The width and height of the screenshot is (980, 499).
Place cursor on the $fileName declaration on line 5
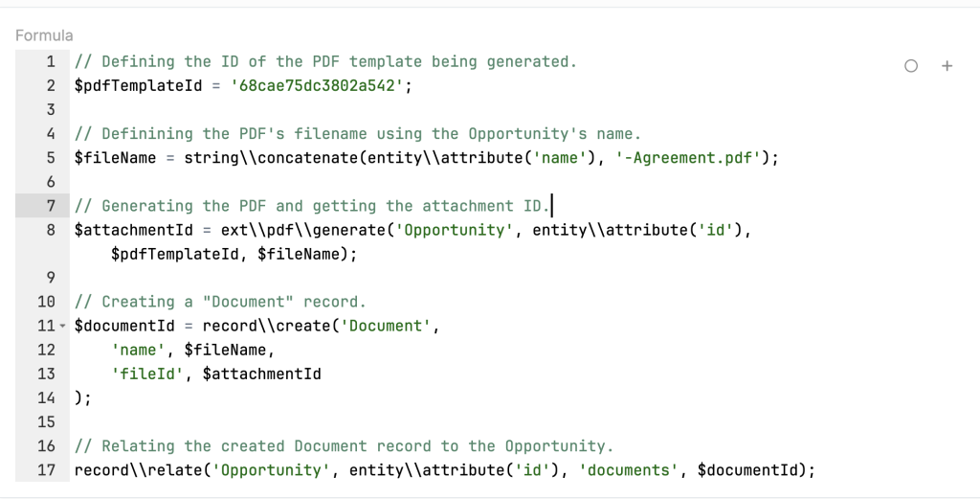[x=115, y=157]
